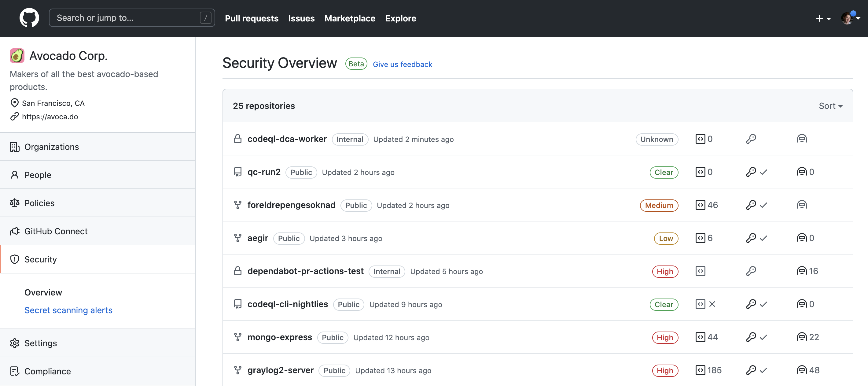Select Organizations in the sidebar

pos(98,147)
